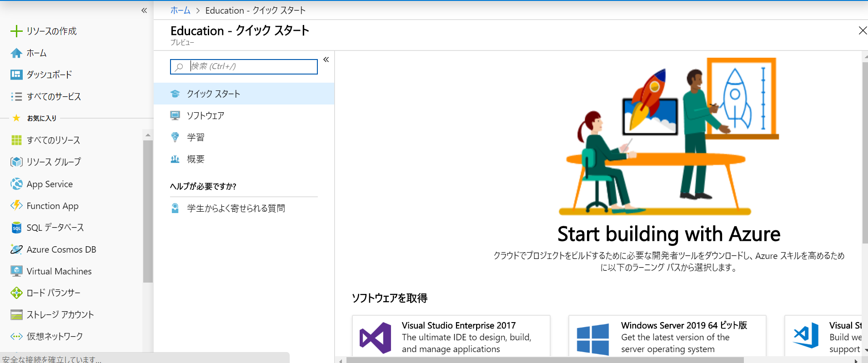This screenshot has width=868, height=363.
Task: Click the Azure illustration image
Action: pyautogui.click(x=669, y=136)
